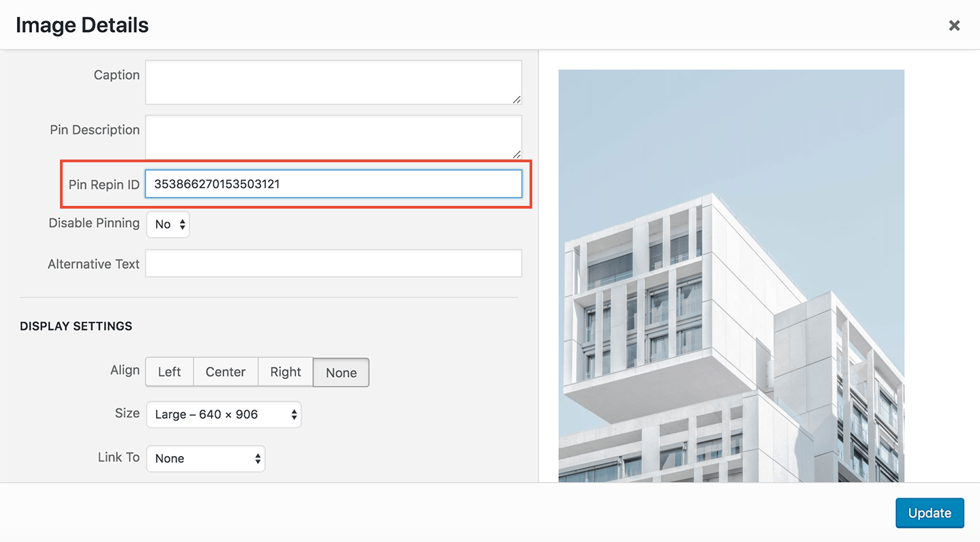This screenshot has height=542, width=980.
Task: Select Center alignment
Action: 226,372
